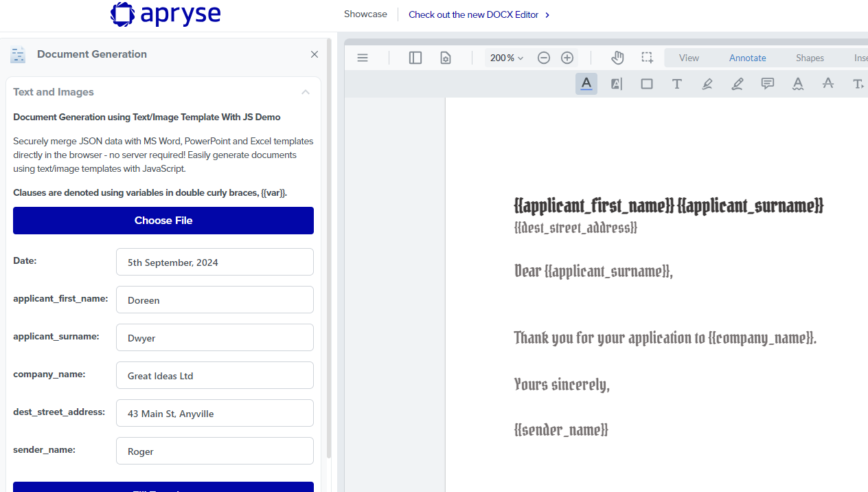Viewport: 868px width, 492px height.
Task: Collapse the Text and Images section
Action: tap(306, 92)
